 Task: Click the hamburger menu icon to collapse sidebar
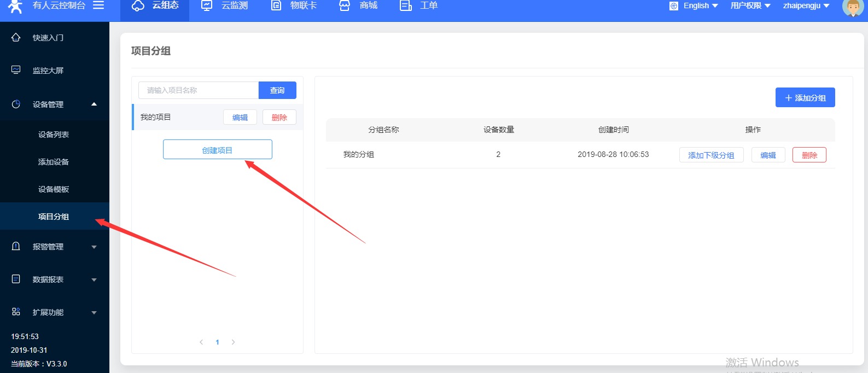click(x=98, y=5)
